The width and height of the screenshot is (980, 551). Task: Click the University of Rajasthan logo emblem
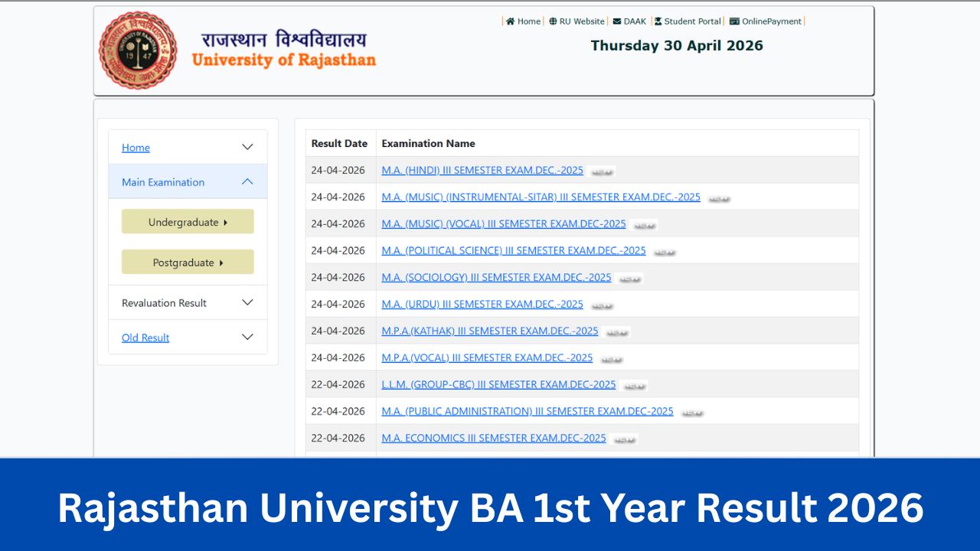tap(138, 51)
